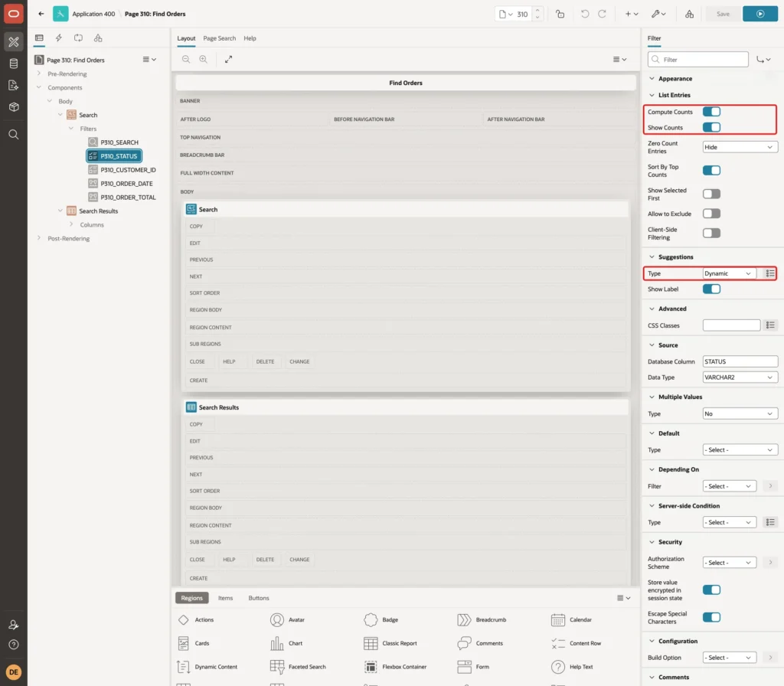Select the Calendar region in gallery
Viewport: 784px width, 686px height.
[x=571, y=619]
